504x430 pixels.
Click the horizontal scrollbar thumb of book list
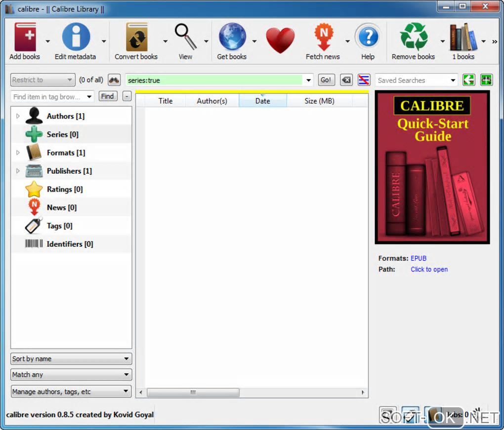193,392
